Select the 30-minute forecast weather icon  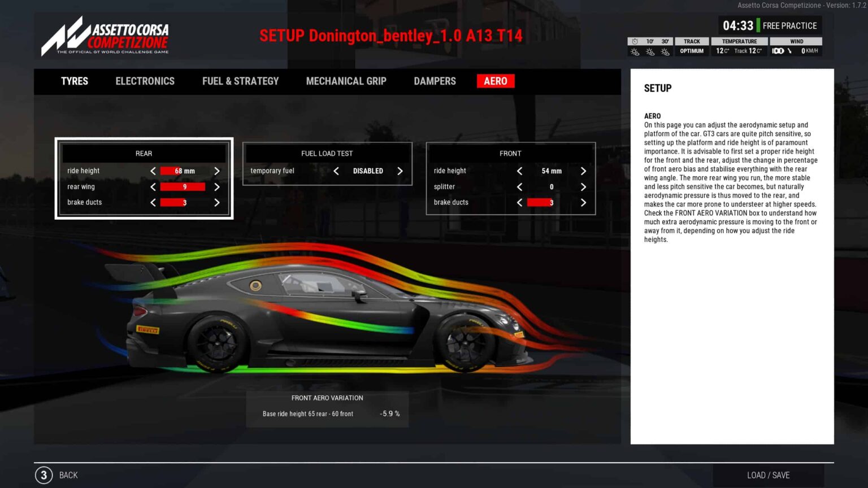pyautogui.click(x=666, y=51)
